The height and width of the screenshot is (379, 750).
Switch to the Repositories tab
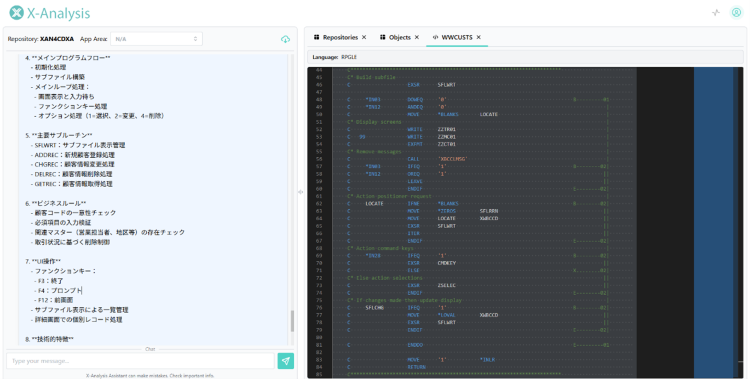[x=340, y=37]
